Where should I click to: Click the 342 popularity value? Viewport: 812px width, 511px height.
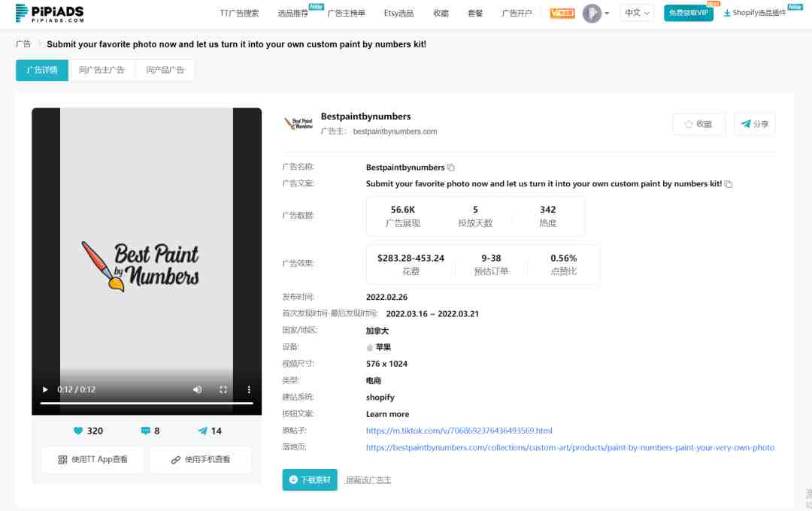(x=547, y=210)
